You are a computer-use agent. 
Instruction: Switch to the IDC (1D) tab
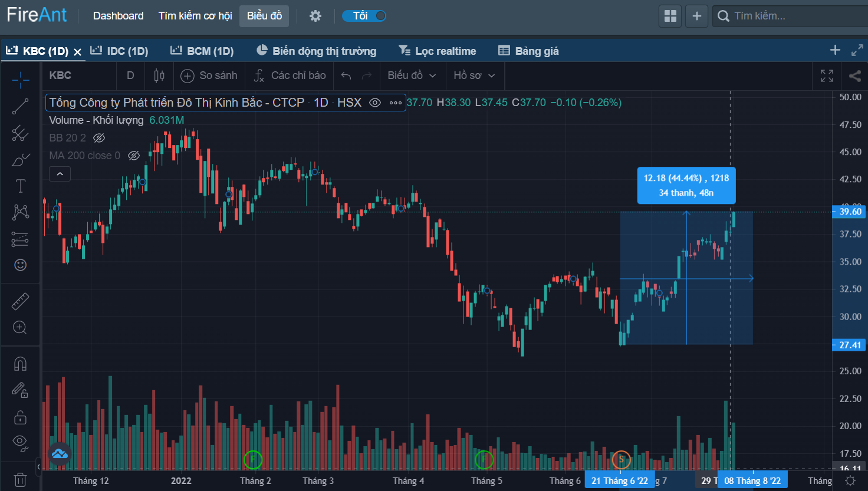click(120, 51)
